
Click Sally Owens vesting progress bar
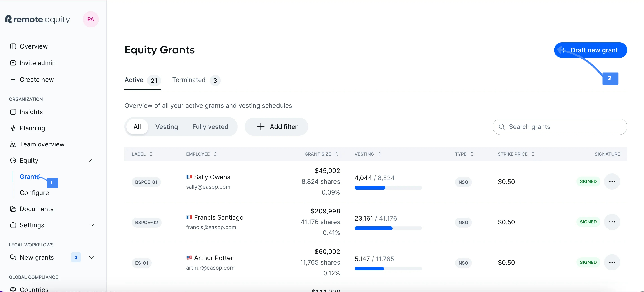[x=388, y=188]
